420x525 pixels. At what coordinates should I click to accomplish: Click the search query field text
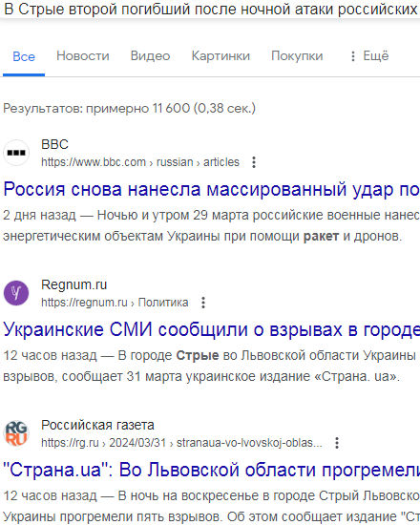pyautogui.click(x=211, y=10)
